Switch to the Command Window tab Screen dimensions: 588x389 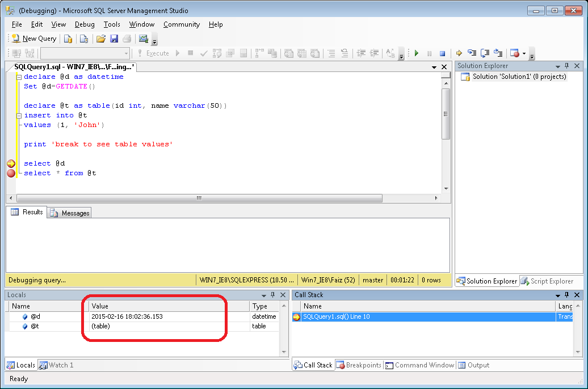tap(419, 365)
